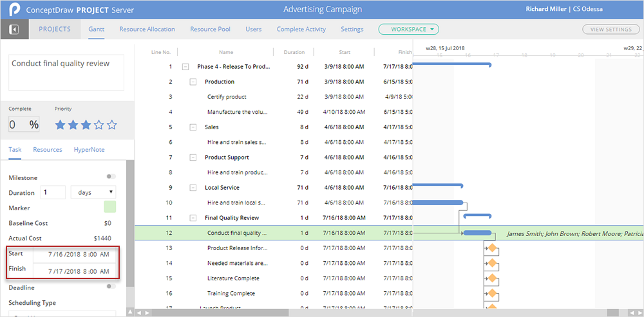Open the WORKSPACE dropdown
The width and height of the screenshot is (644, 317).
tap(408, 30)
